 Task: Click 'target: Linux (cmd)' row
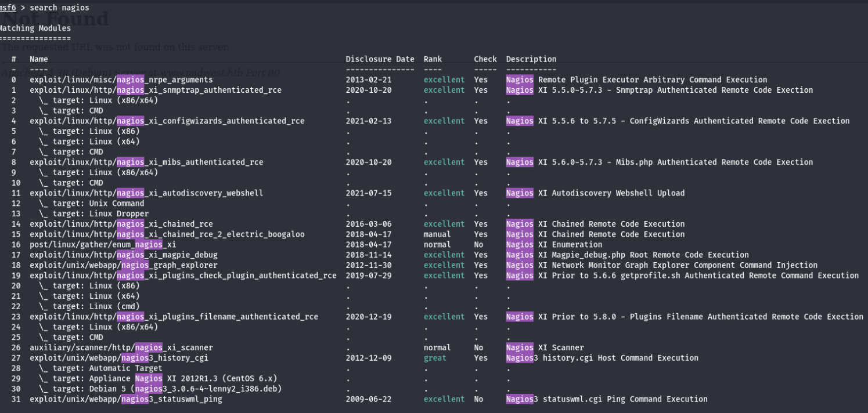coord(89,306)
